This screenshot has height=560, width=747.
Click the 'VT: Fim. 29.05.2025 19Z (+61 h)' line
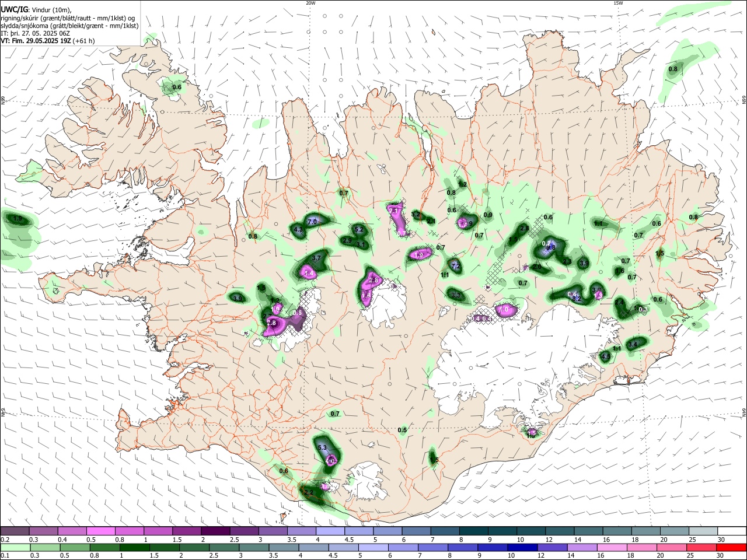coord(48,41)
